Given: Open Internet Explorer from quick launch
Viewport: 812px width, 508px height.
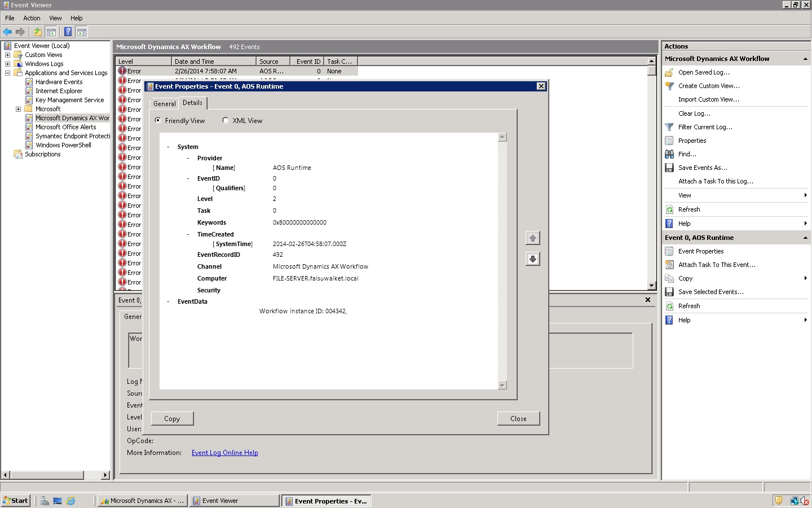Looking at the screenshot, I should point(70,501).
